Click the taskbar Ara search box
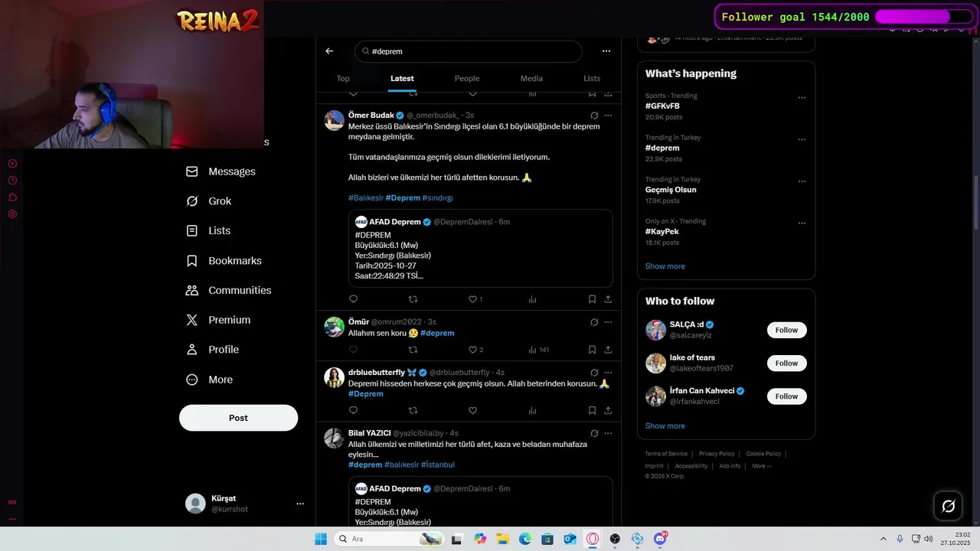This screenshot has width=980, height=551. coord(390,539)
